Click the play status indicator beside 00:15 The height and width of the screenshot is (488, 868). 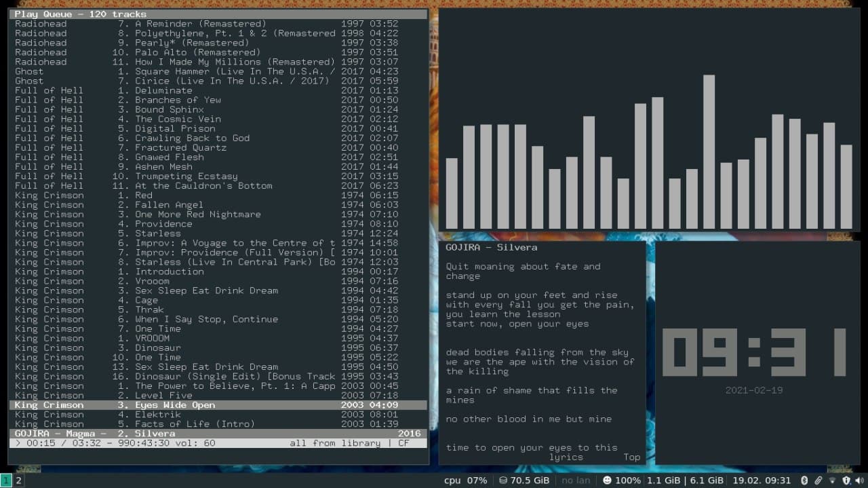click(18, 443)
